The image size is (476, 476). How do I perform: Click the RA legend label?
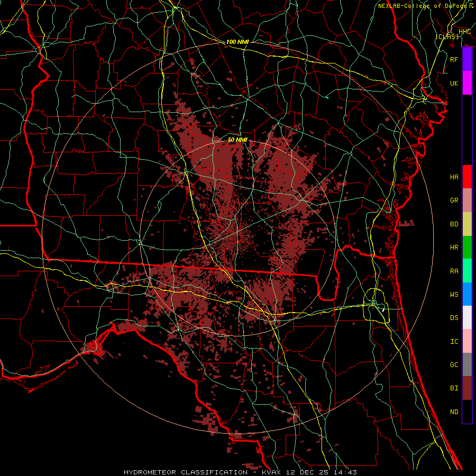(x=454, y=271)
